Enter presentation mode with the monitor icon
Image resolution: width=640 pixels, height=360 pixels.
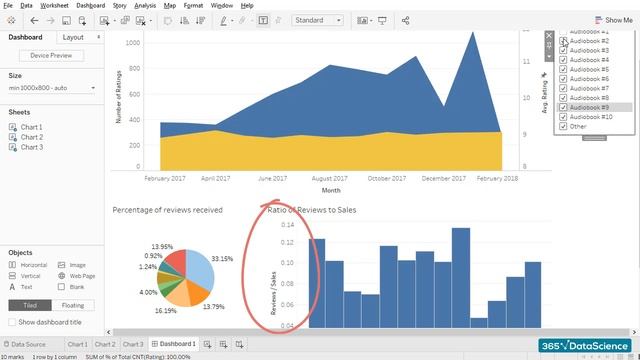click(x=382, y=20)
